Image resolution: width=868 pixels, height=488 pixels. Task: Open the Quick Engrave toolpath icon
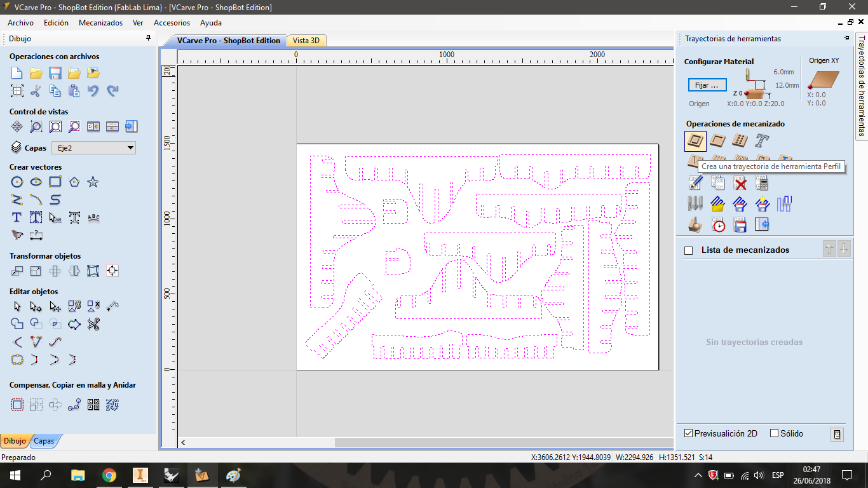pos(762,140)
